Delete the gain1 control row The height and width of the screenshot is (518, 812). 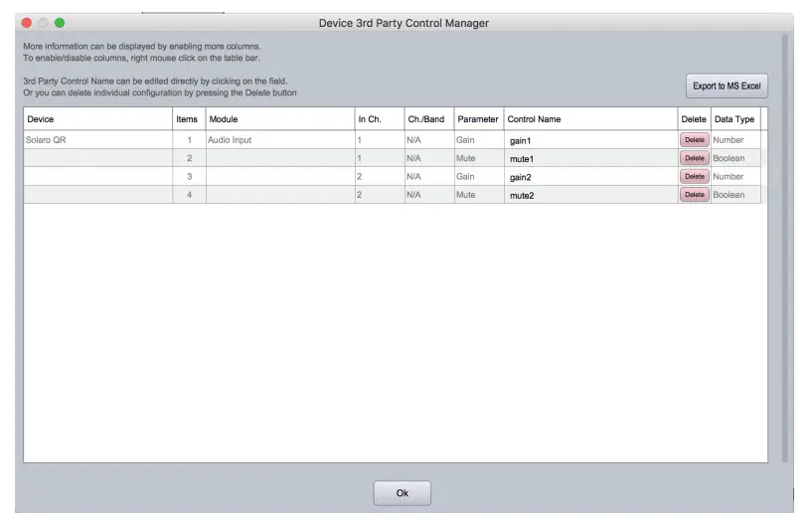pos(695,140)
